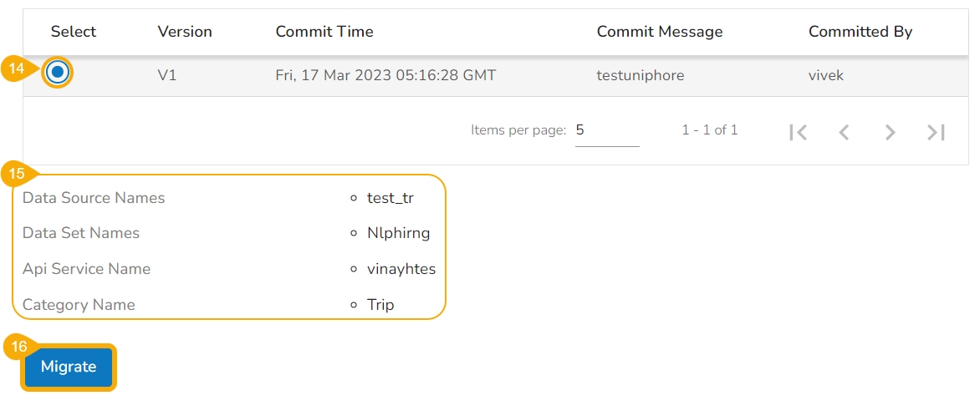Click the Trip category name
This screenshot has height=416, width=980.
[x=380, y=305]
